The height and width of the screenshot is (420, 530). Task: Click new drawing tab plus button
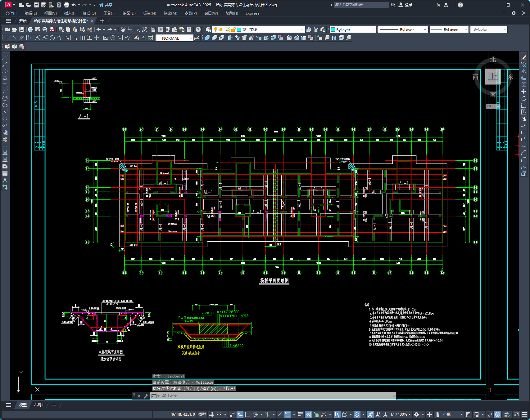click(102, 21)
